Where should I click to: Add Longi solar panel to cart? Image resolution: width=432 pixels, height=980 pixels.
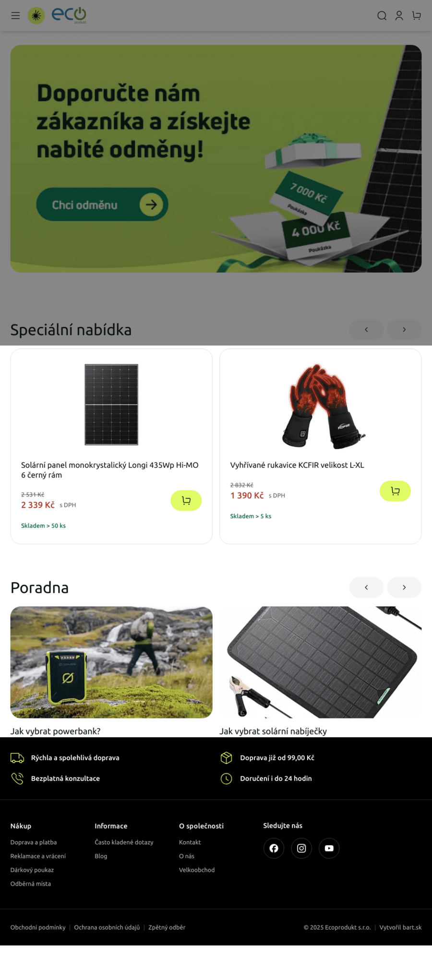[x=186, y=501]
